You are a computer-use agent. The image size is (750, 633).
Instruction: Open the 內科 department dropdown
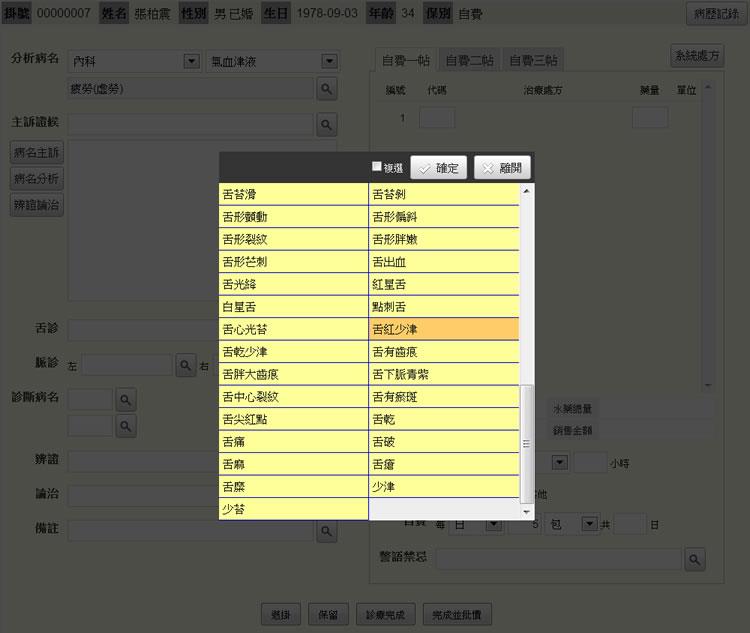[x=192, y=62]
